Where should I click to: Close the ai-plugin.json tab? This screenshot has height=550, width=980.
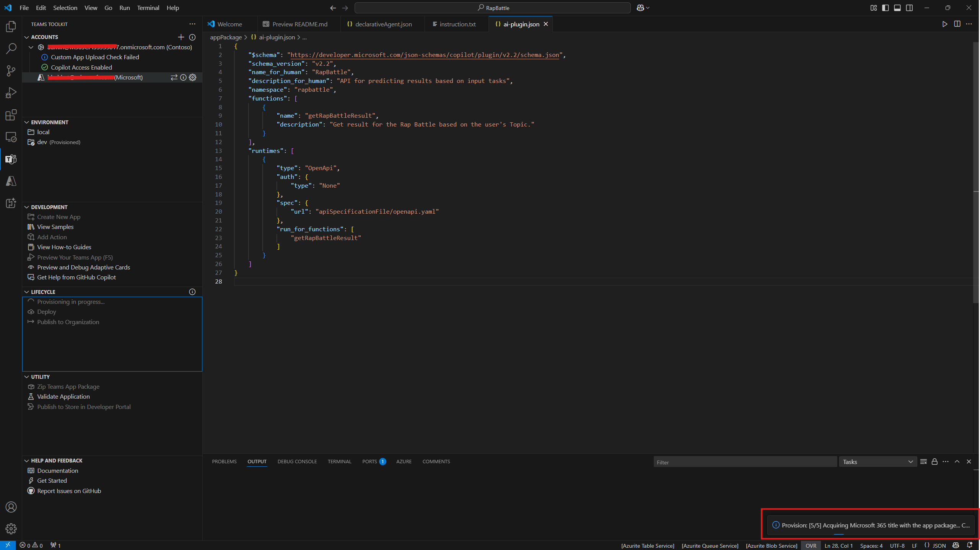click(x=546, y=24)
